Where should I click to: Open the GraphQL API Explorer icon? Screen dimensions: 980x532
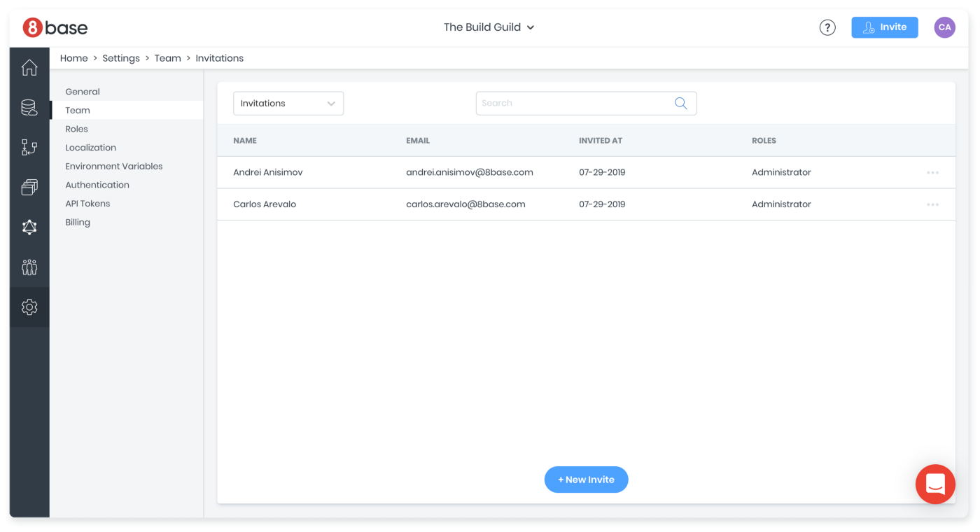[29, 227]
